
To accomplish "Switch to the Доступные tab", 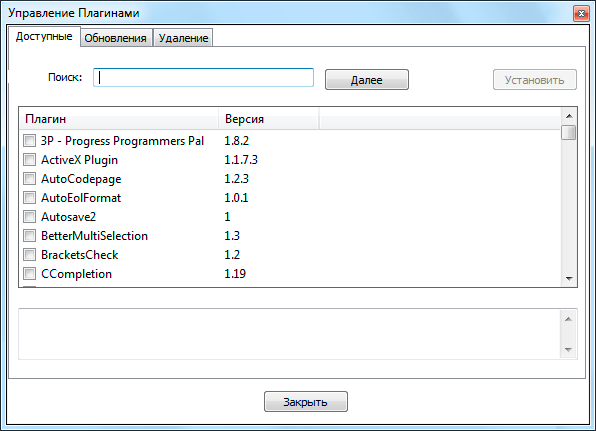I will click(44, 36).
